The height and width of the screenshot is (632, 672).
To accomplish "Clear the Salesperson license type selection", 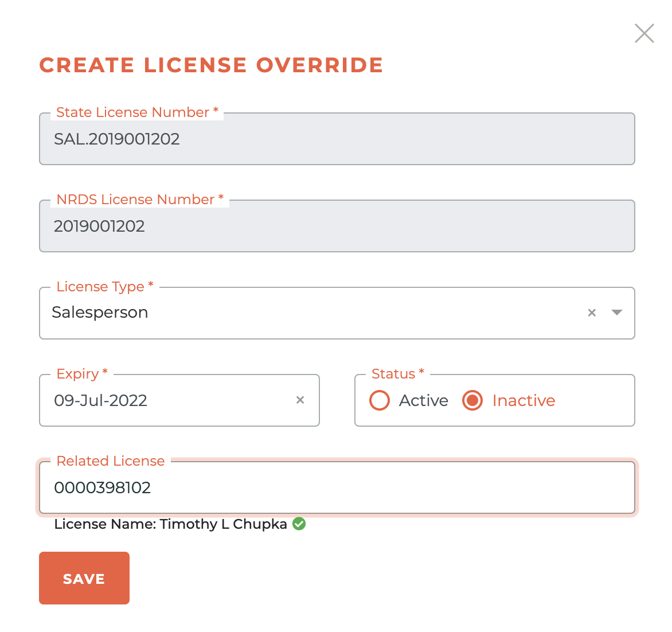I will pos(592,313).
